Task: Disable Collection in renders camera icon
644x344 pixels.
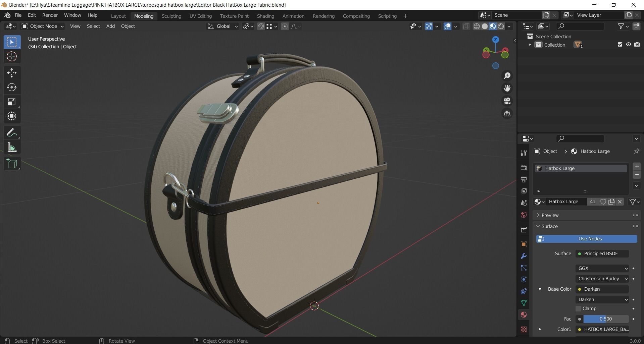Action: [x=637, y=45]
